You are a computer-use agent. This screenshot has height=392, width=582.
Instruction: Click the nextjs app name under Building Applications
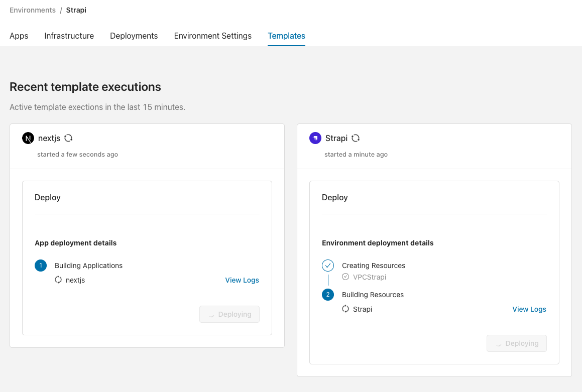point(75,281)
